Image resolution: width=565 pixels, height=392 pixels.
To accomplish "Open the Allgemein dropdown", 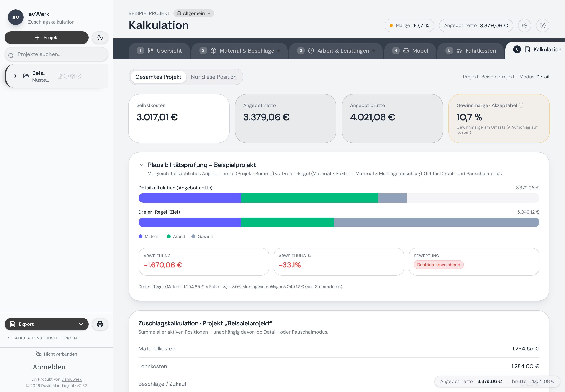I will [194, 13].
